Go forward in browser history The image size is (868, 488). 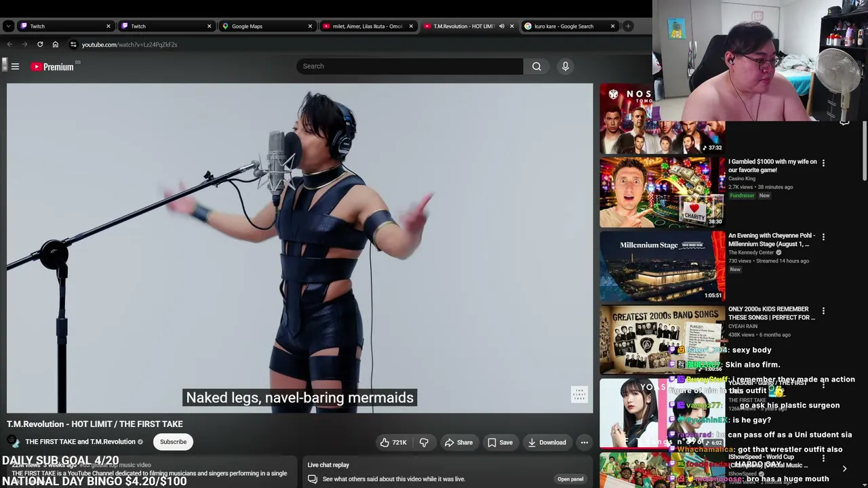coord(24,45)
